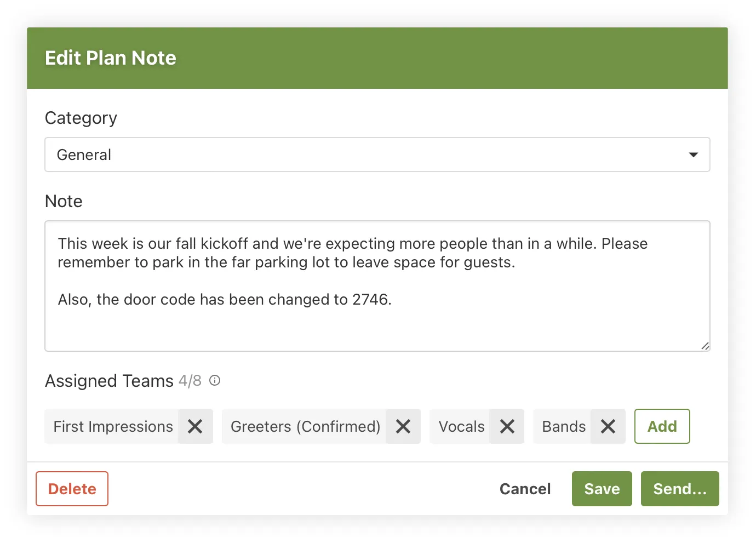Open the Category dropdown arrow
This screenshot has height=549, width=756.
click(x=693, y=155)
